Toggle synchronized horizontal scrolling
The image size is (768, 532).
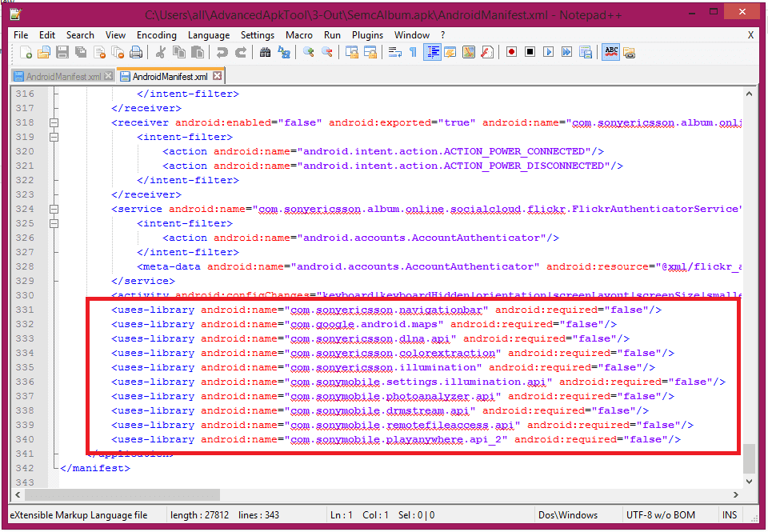370,52
